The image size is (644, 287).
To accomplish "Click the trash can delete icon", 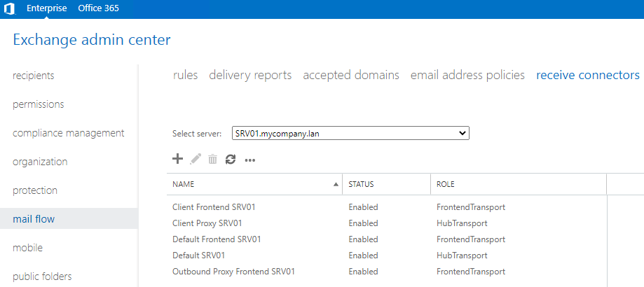I will tap(212, 159).
